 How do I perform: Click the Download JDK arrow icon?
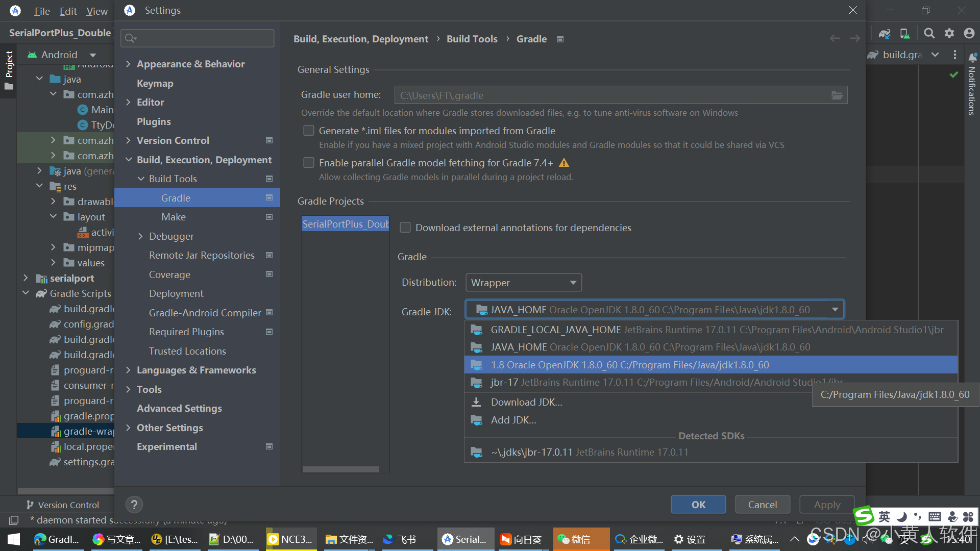(x=476, y=402)
